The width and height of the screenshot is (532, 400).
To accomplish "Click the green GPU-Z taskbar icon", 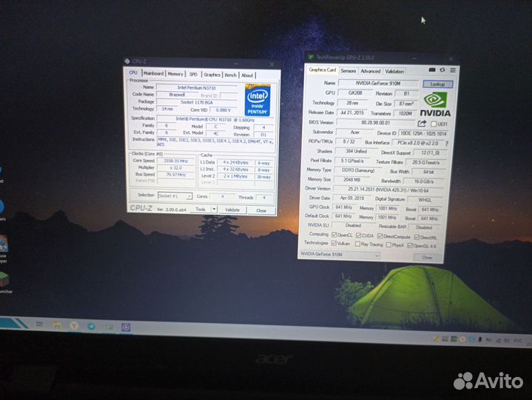I will [x=109, y=327].
